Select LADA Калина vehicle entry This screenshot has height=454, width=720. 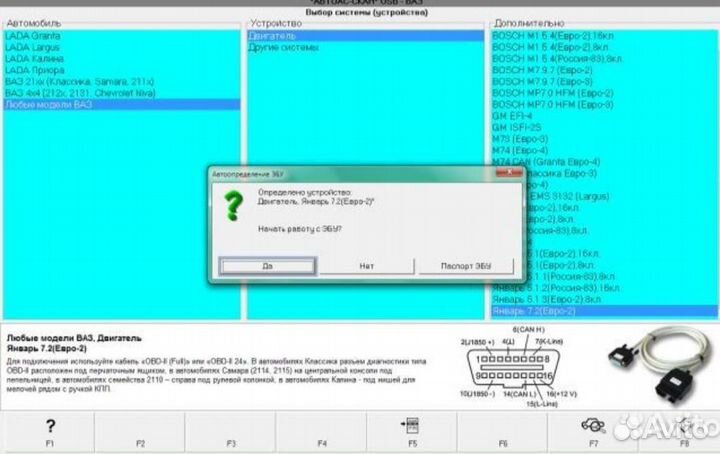click(28, 58)
